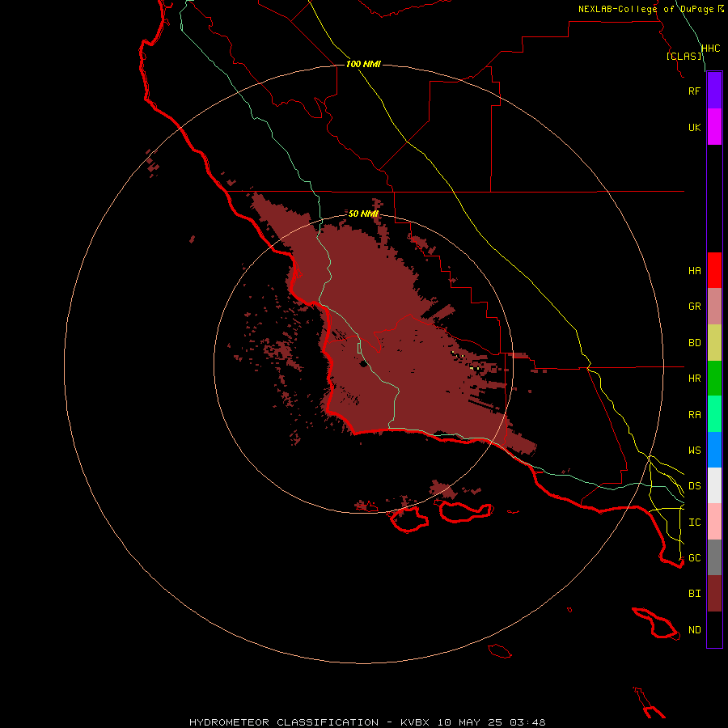Click the 'IC' legend label

[694, 523]
